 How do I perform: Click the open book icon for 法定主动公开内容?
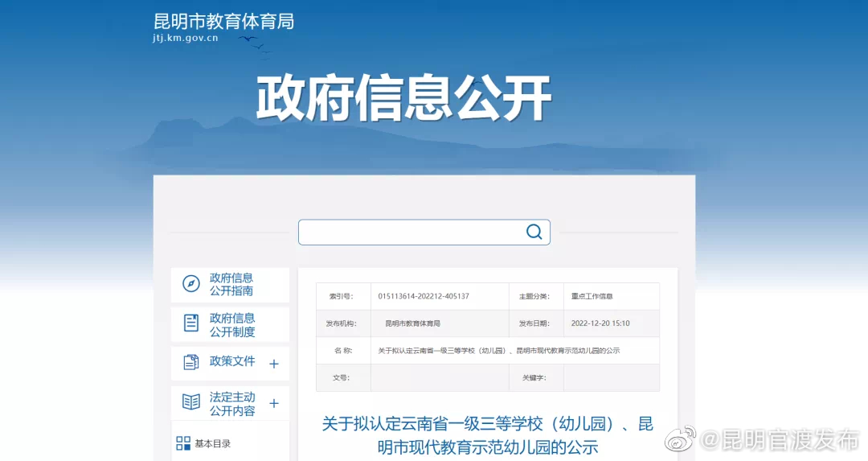tap(191, 401)
